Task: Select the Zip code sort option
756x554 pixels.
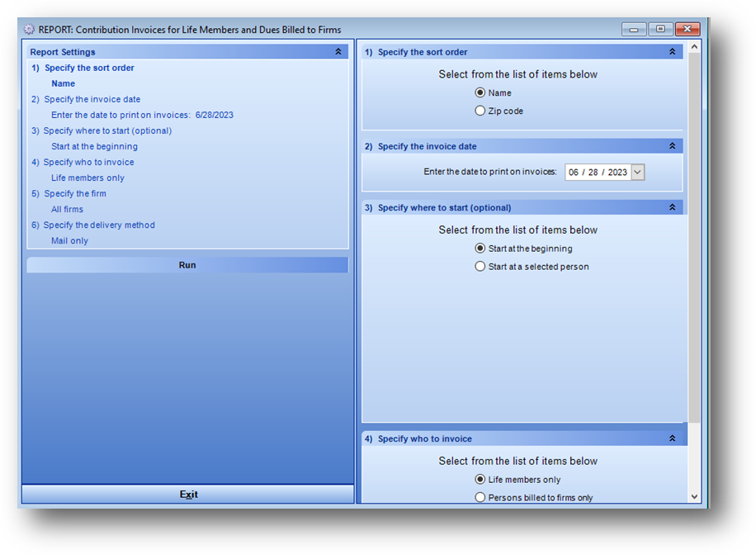Action: coord(480,111)
